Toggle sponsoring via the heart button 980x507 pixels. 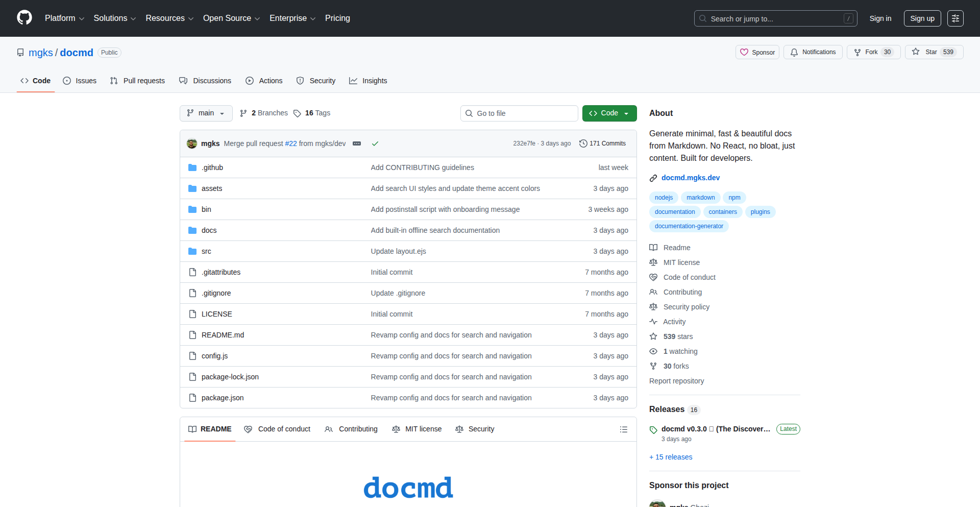757,52
